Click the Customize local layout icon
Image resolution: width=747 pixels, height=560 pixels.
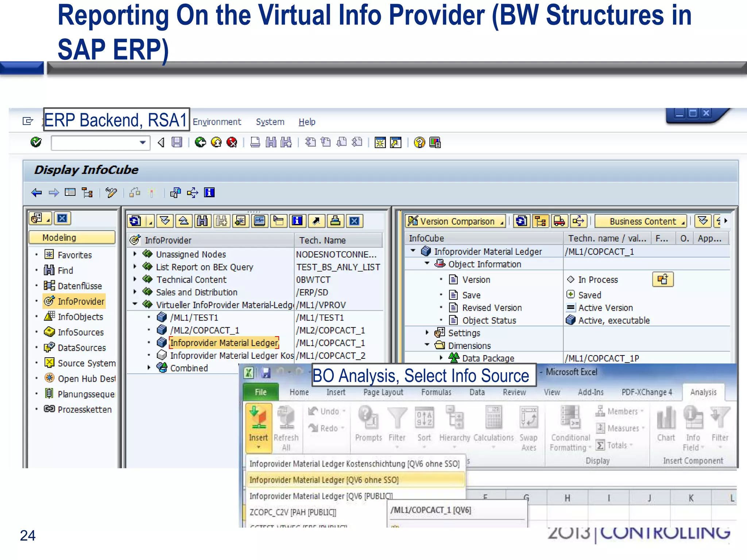[x=435, y=142]
